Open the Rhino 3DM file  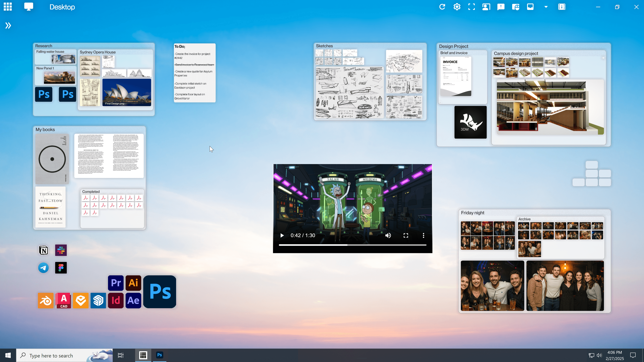click(x=470, y=122)
